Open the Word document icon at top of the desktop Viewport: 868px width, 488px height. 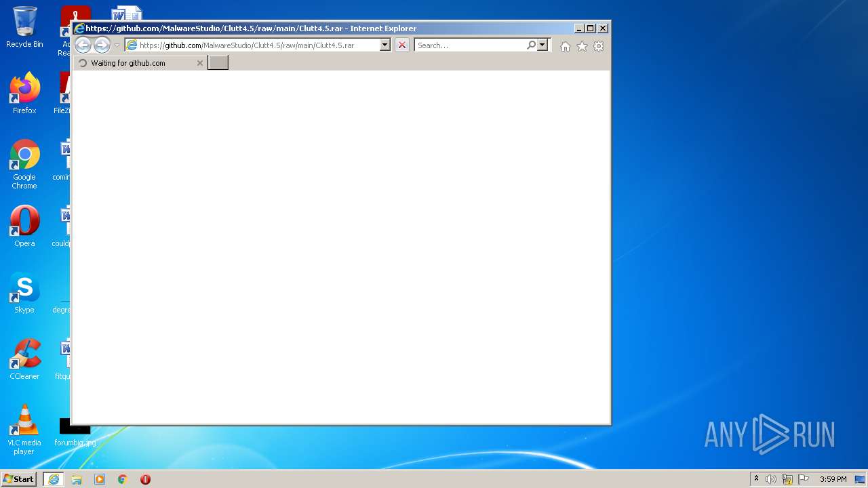click(127, 14)
